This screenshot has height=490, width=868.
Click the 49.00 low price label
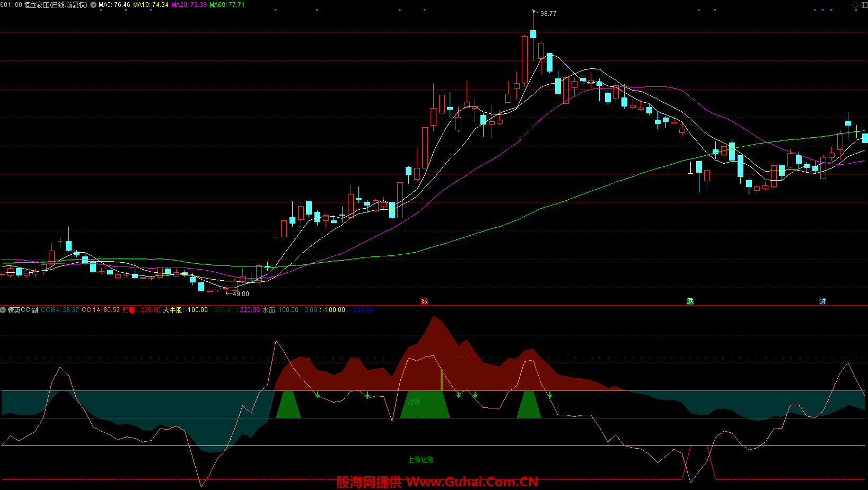coord(241,293)
